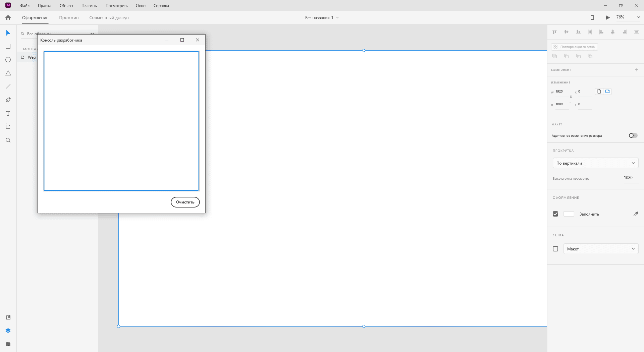Select the Rectangle tool
This screenshot has width=644, height=352.
coord(8,46)
